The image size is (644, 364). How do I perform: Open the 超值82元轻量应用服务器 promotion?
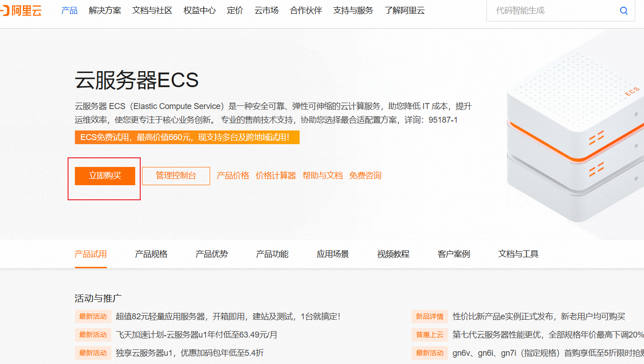[228, 316]
